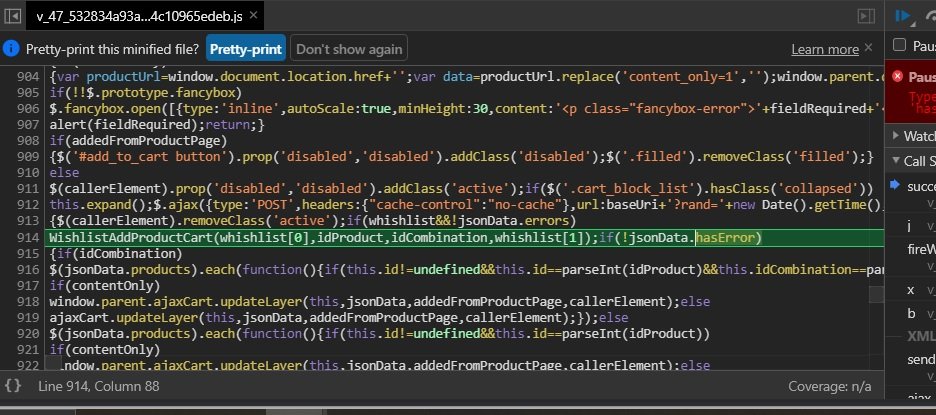Select the current call frame with blue arrow
936x415 pixels.
point(894,185)
